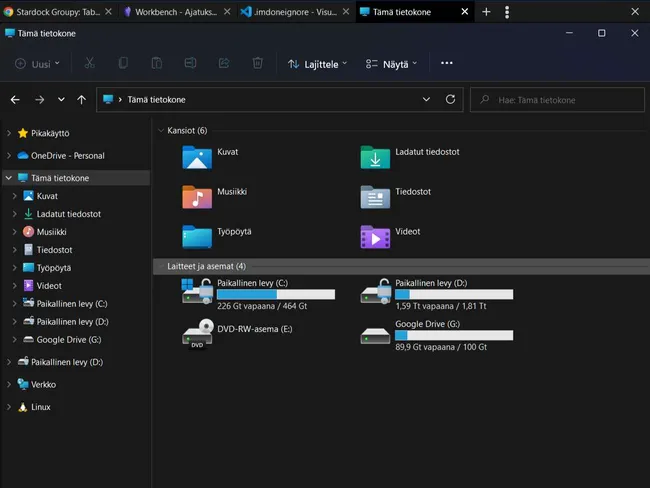Expand Pikakäyttö in the navigation pane
The height and width of the screenshot is (488, 650).
9,133
